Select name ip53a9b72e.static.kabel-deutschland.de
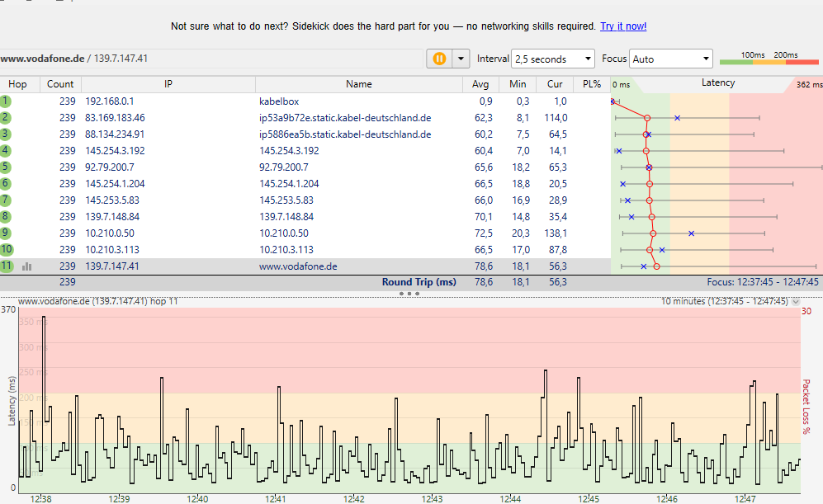Viewport: 823px width, 504px height. pyautogui.click(x=345, y=118)
